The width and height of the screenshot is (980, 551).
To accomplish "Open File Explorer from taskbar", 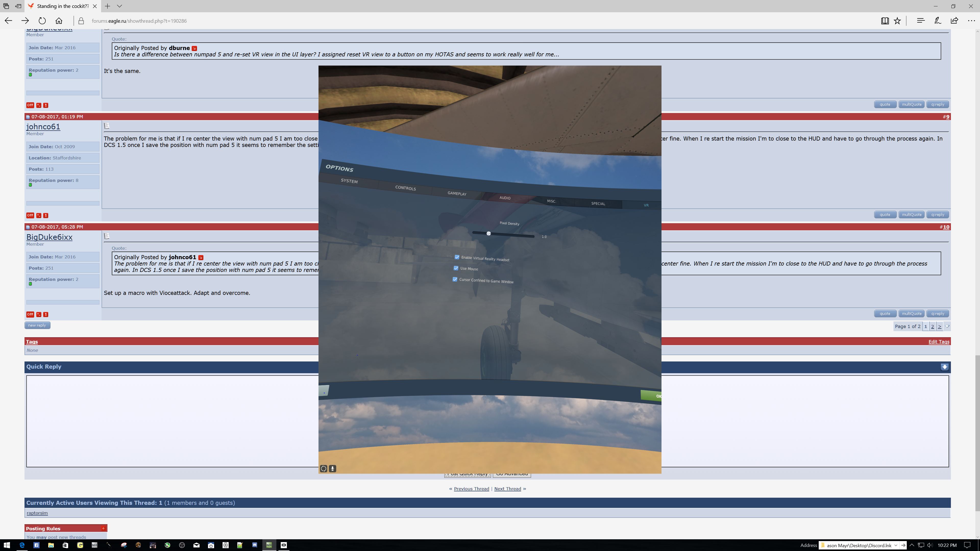I will click(51, 545).
